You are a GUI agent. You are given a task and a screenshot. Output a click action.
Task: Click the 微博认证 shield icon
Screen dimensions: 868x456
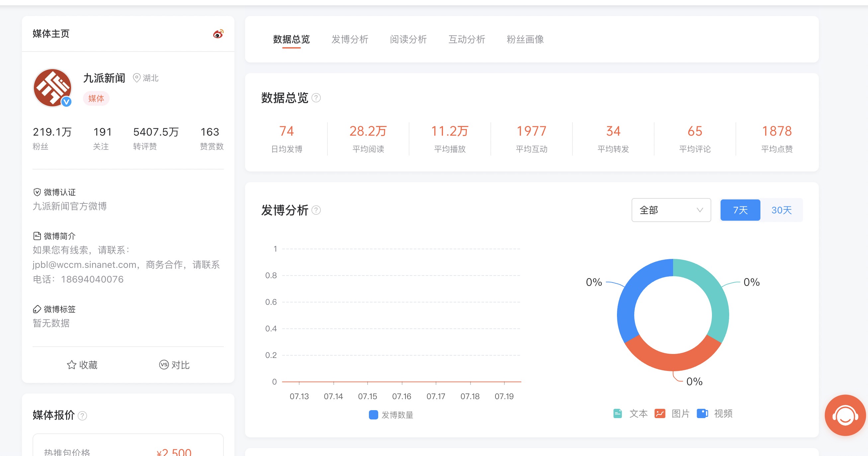(x=37, y=192)
